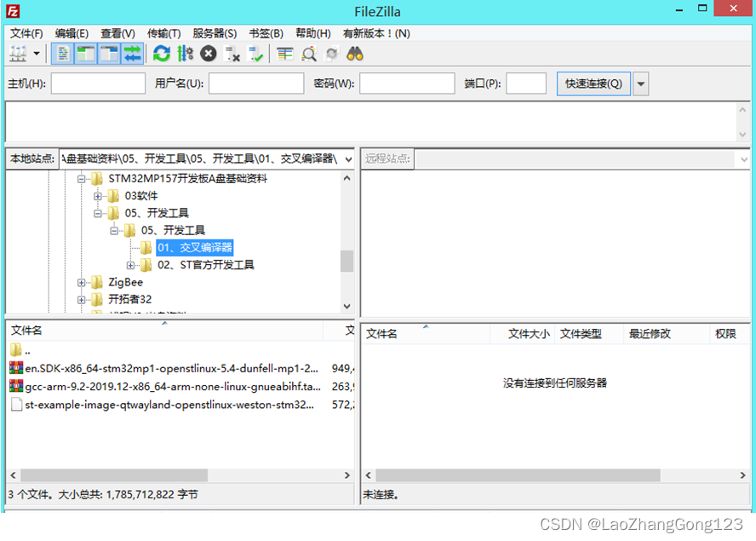Click the FileZilla title bar logo icon
Image resolution: width=756 pixels, height=541 pixels.
pos(13,10)
